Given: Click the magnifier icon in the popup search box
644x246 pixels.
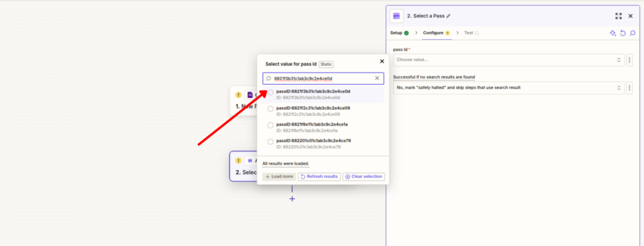Looking at the screenshot, I should [x=268, y=78].
